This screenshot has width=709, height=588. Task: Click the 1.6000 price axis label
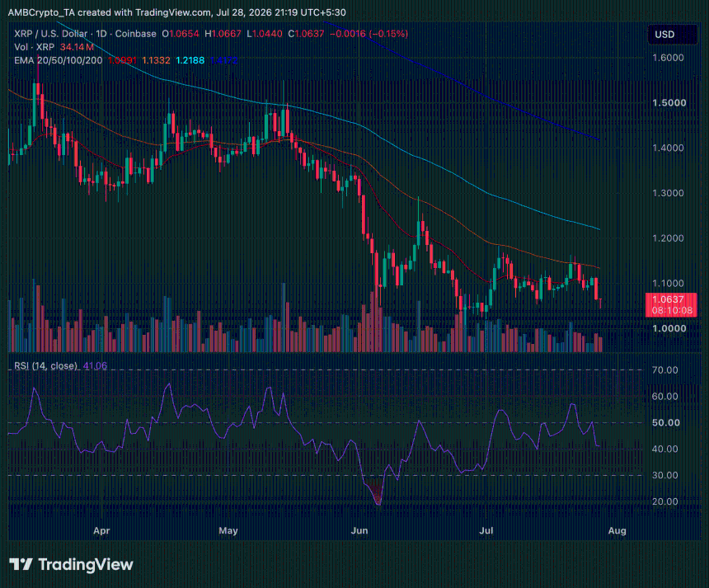click(668, 58)
